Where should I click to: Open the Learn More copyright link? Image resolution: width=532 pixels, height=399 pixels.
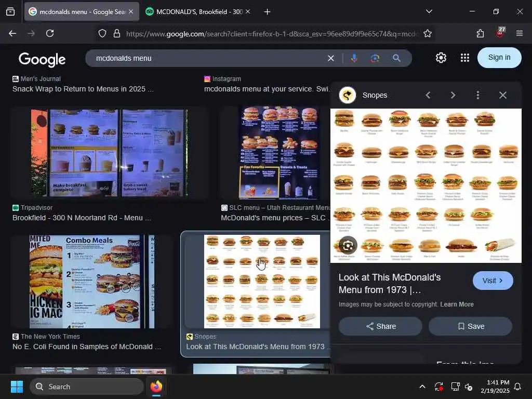457,304
